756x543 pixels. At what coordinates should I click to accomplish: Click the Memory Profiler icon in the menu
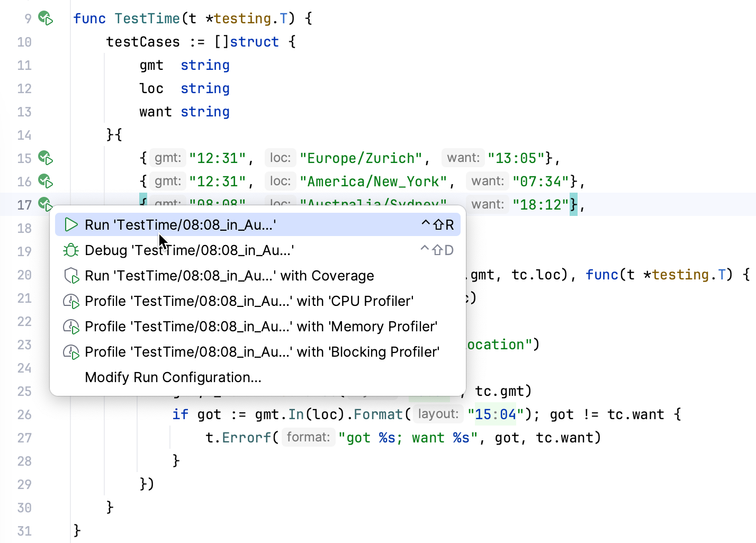71,326
